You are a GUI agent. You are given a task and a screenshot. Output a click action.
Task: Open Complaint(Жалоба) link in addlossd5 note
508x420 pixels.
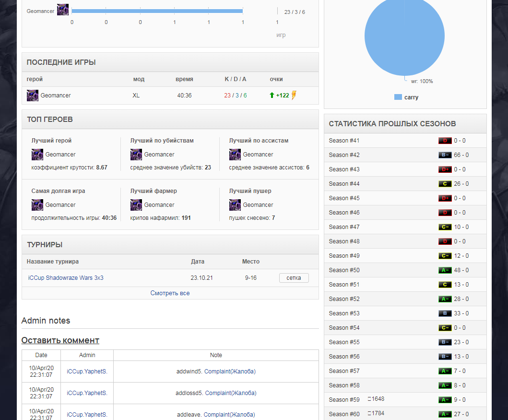tap(231, 393)
